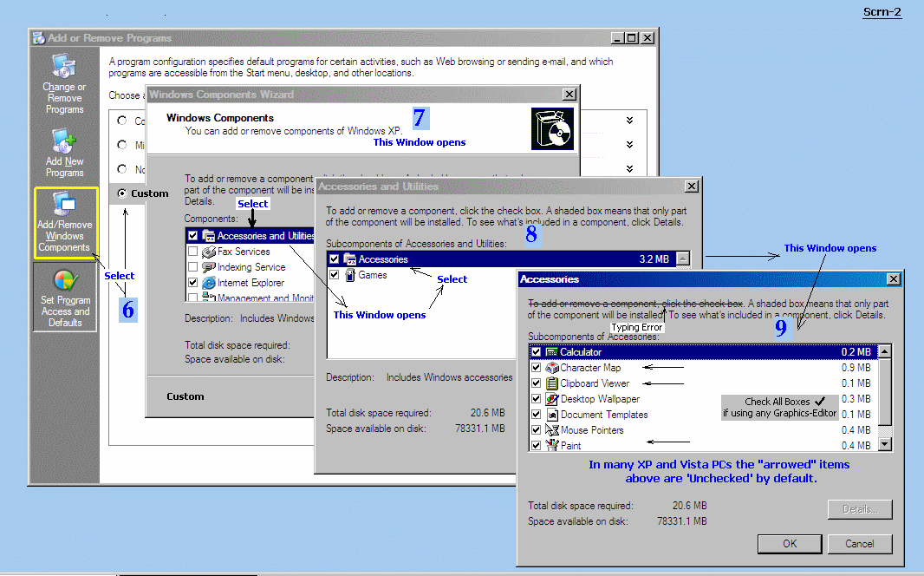The height and width of the screenshot is (576, 924).
Task: Select the Custom radio button
Action: (122, 193)
